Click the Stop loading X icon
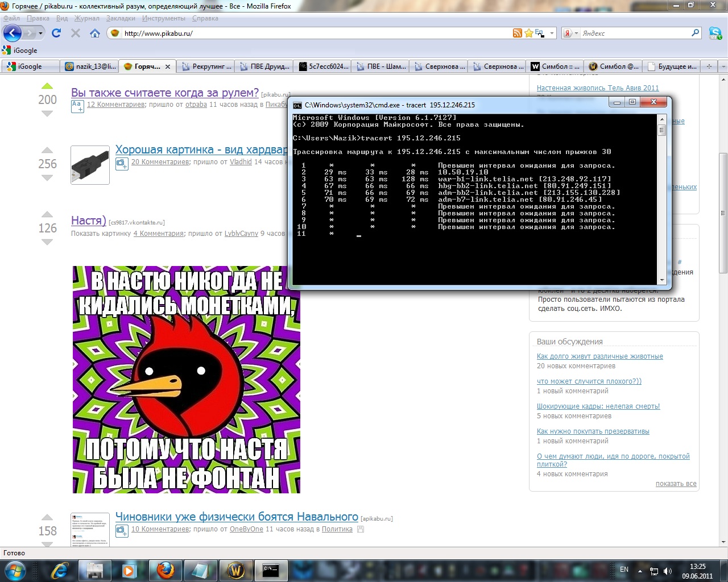 [75, 33]
